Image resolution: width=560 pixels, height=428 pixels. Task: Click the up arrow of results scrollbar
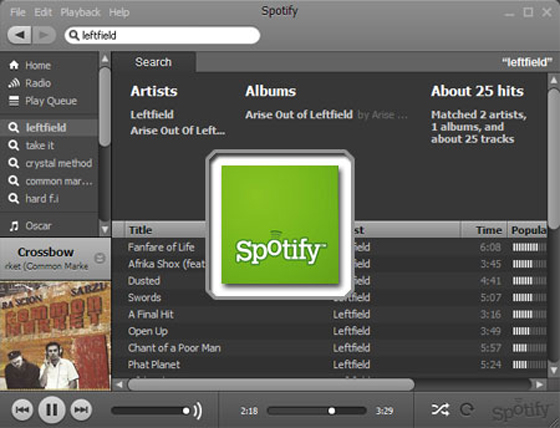[554, 80]
